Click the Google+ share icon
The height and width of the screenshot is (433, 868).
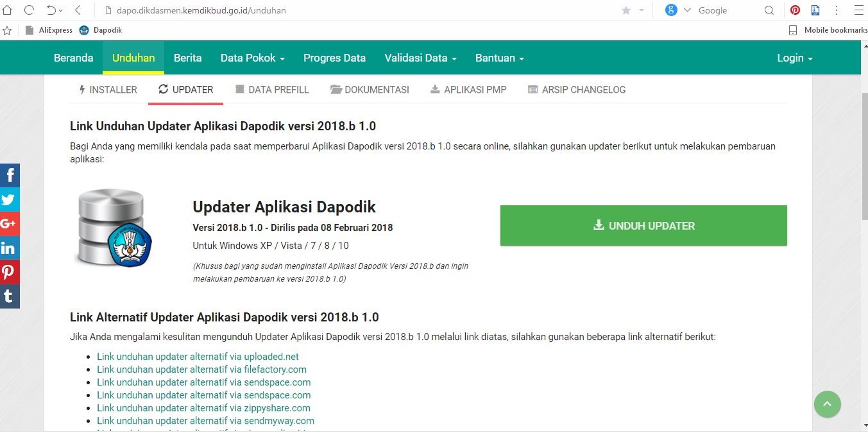tap(10, 223)
